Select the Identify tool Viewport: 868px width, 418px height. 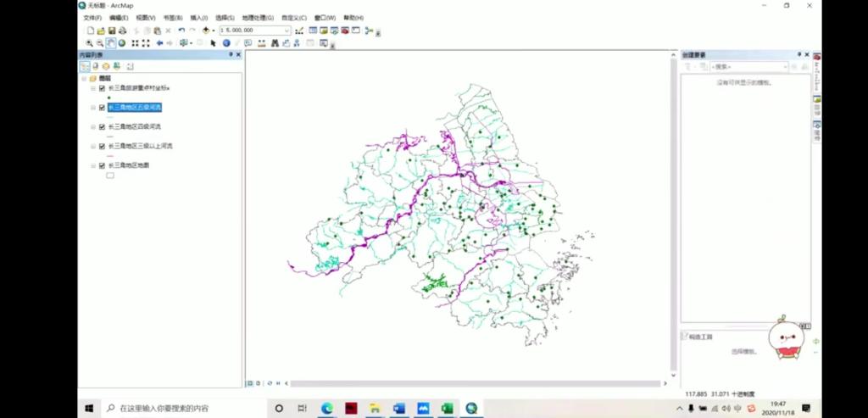[x=226, y=42]
